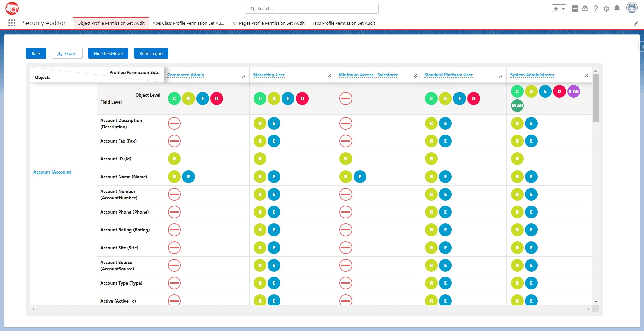
Task: Click the Global Actions plus icon
Action: click(575, 9)
